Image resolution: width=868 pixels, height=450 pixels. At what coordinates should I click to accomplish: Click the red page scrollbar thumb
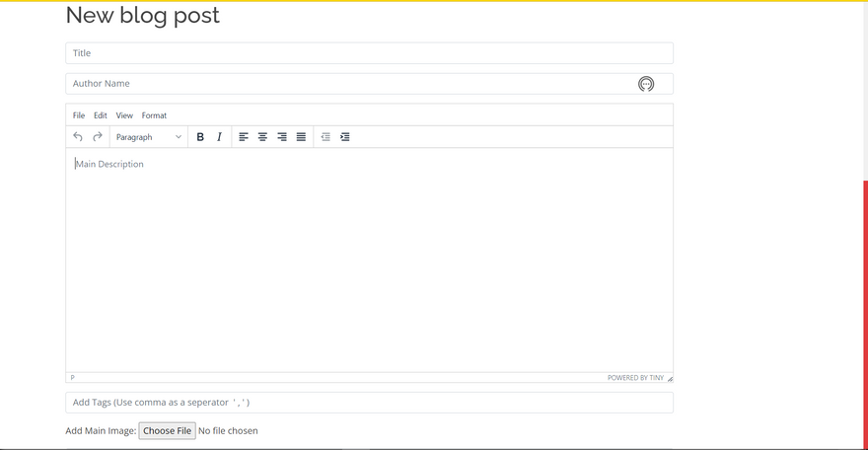[x=865, y=314]
